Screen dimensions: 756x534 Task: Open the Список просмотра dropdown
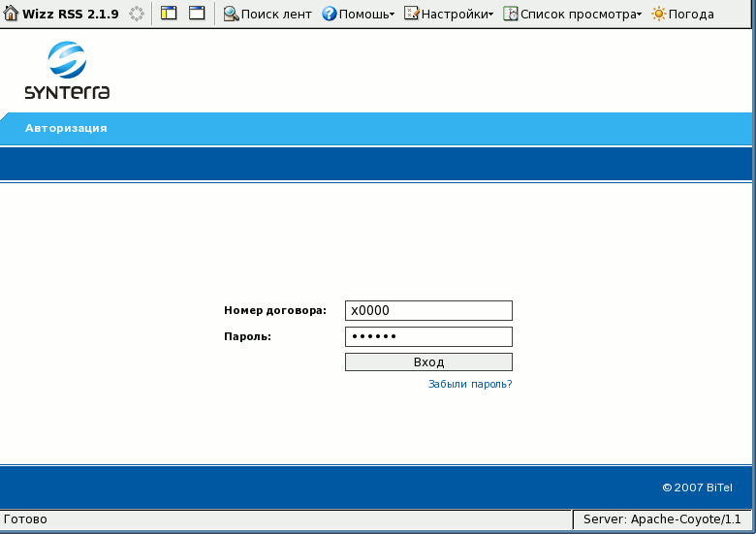click(x=639, y=15)
